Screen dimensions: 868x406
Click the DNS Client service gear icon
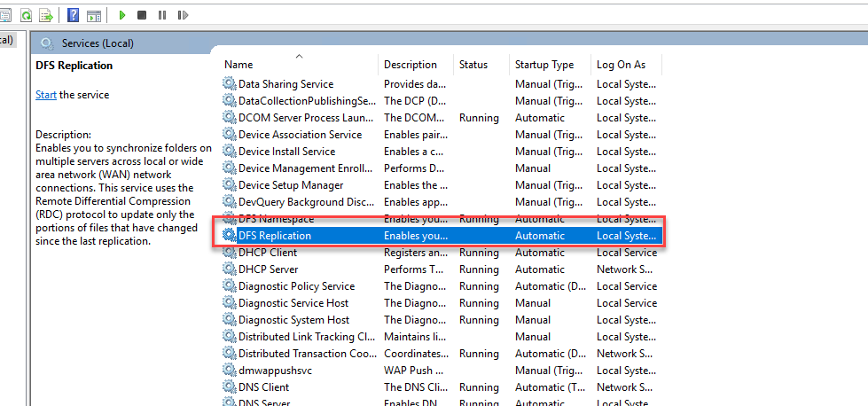230,387
